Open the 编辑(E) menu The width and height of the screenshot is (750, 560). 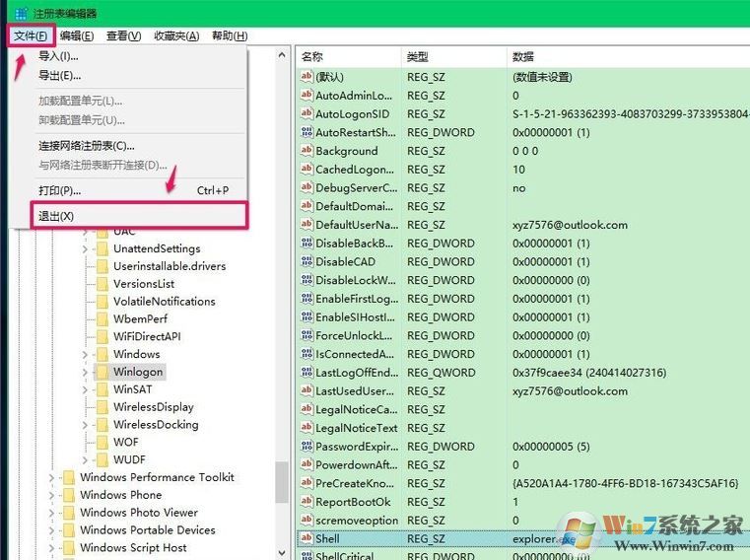(x=76, y=36)
